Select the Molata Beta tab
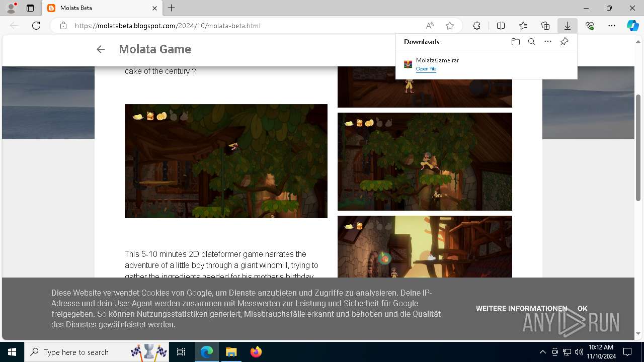This screenshot has width=644, height=362. (102, 8)
